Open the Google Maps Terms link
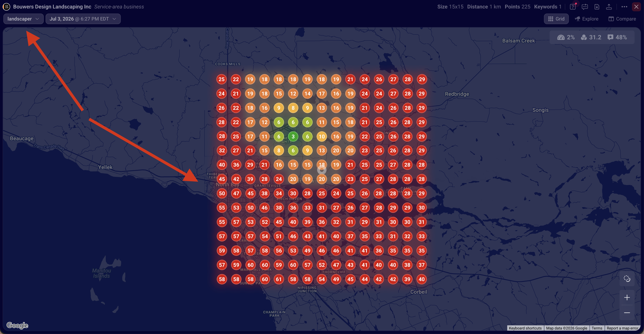The height and width of the screenshot is (334, 644). [597, 328]
